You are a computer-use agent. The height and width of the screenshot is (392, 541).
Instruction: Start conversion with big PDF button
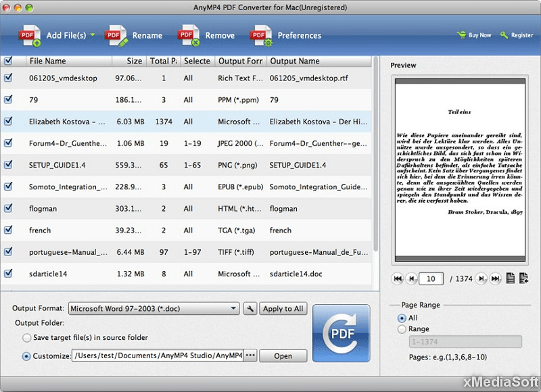342,333
